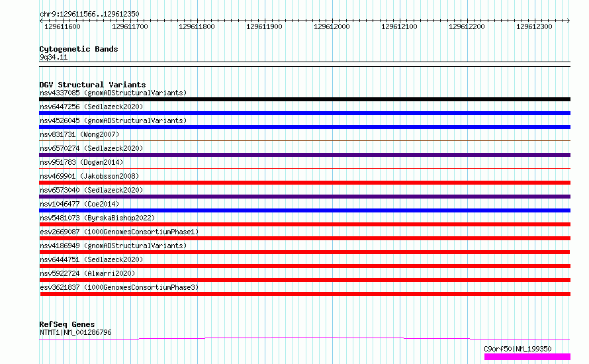Click the chr9:129611566..129612350 region label
Image resolution: width=589 pixels, height=364 pixels.
pos(89,14)
